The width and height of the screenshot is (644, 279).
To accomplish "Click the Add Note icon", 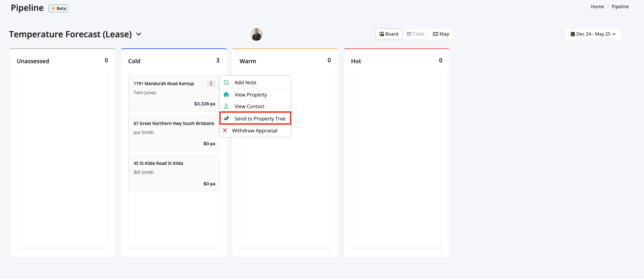I will pyautogui.click(x=226, y=83).
